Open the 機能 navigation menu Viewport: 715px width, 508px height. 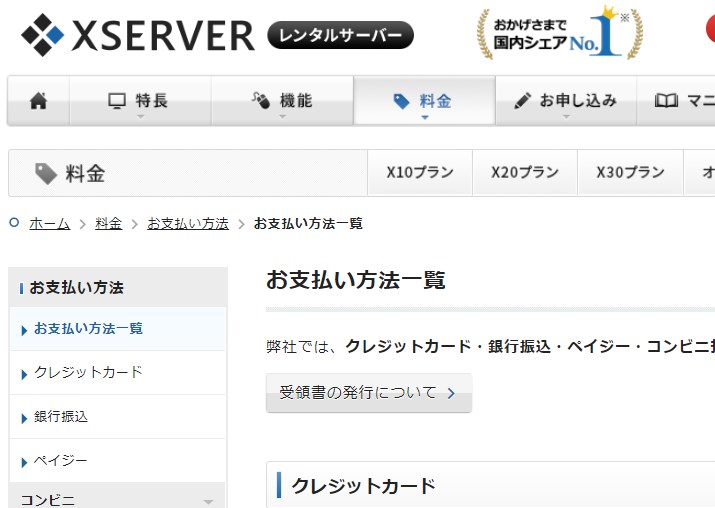pyautogui.click(x=282, y=101)
